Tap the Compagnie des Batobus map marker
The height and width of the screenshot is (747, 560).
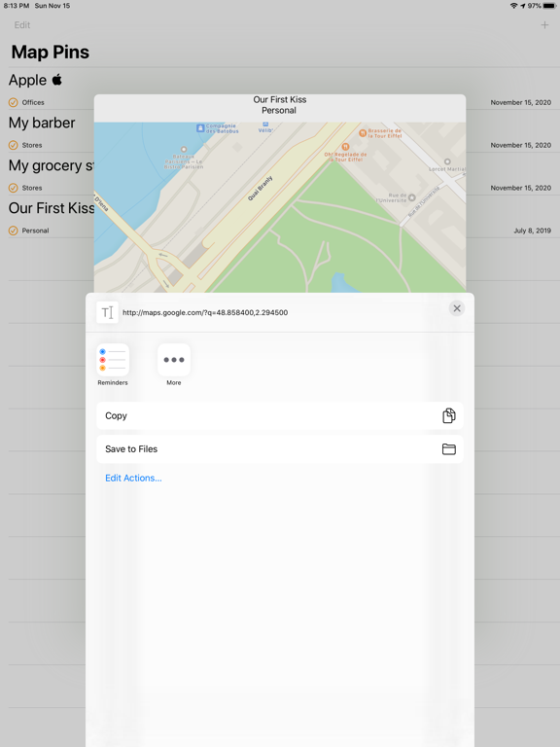click(x=200, y=128)
